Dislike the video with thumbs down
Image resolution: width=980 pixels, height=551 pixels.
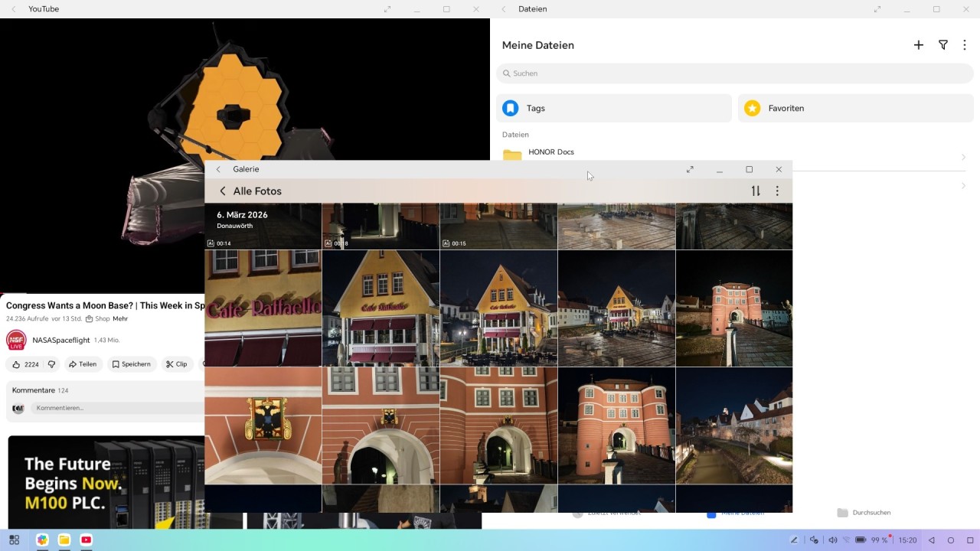pyautogui.click(x=52, y=364)
